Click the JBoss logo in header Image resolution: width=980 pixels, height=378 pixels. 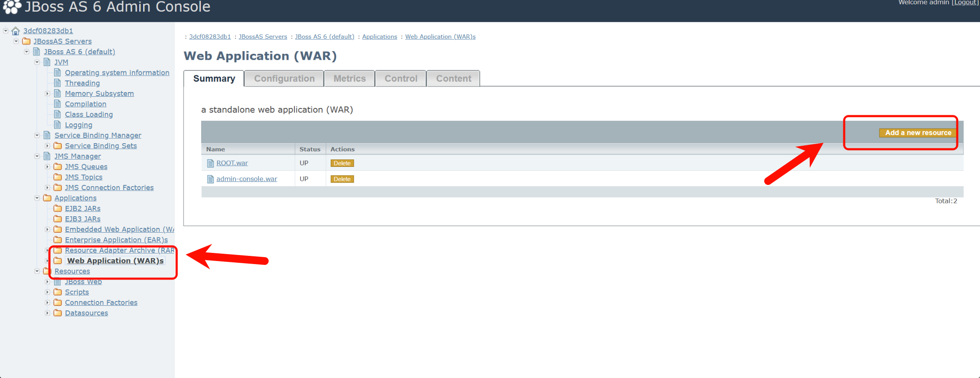click(12, 6)
